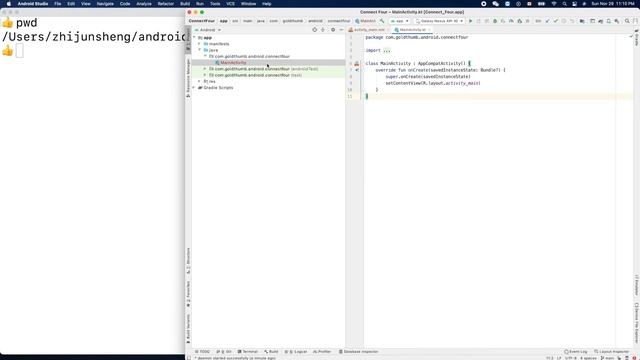Collapse the java folder
The height and width of the screenshot is (360, 640).
(200, 50)
